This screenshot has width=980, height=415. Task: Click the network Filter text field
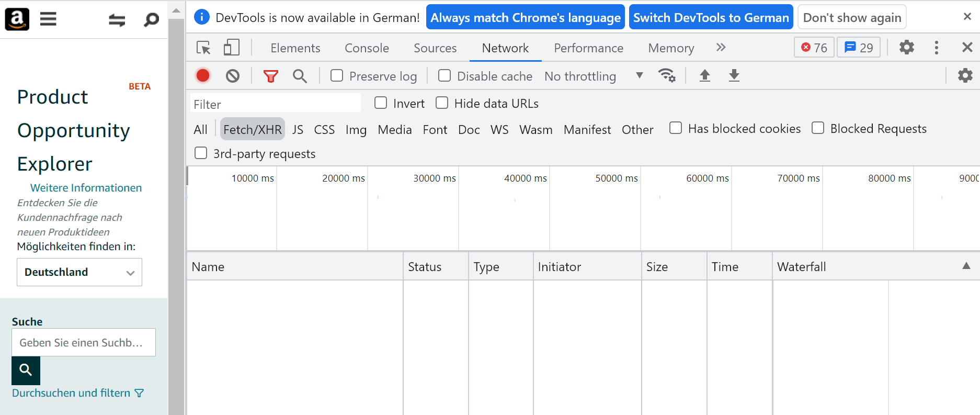[276, 104]
